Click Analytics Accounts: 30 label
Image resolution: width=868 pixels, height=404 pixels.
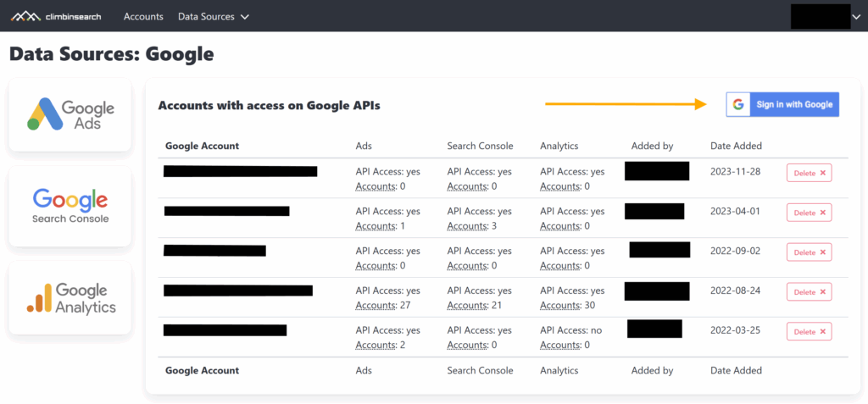pos(565,306)
